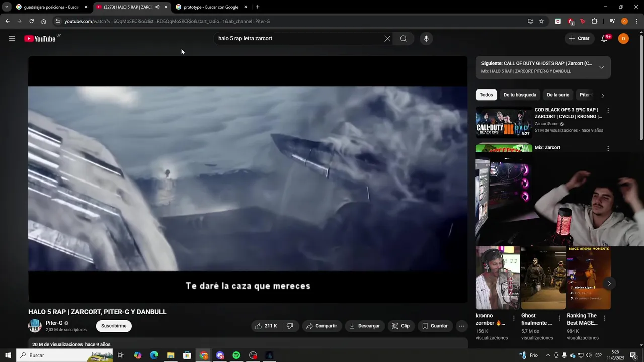The width and height of the screenshot is (644, 362).
Task: Open the Piter-G channel name link
Action: 54,323
